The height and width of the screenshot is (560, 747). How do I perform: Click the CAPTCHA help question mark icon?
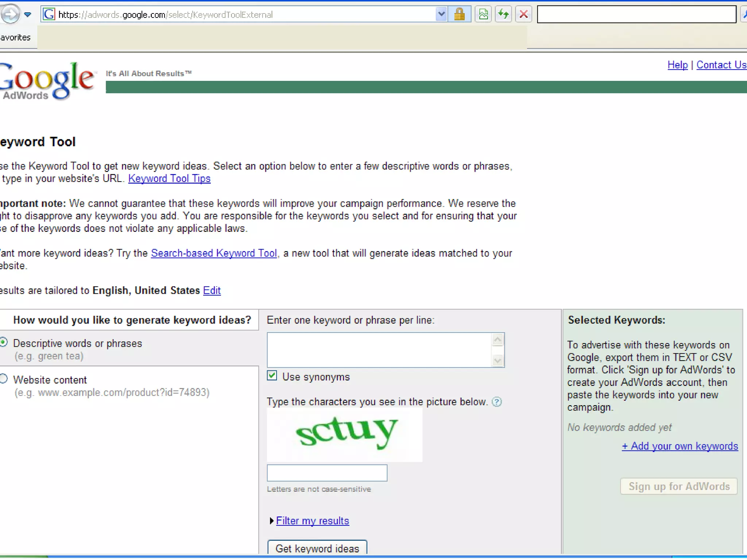(496, 402)
